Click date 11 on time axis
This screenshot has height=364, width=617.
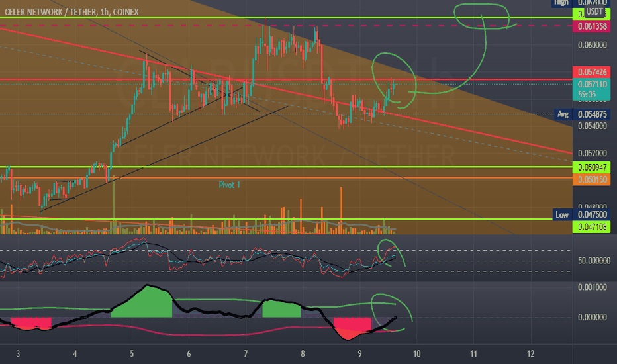tap(473, 354)
